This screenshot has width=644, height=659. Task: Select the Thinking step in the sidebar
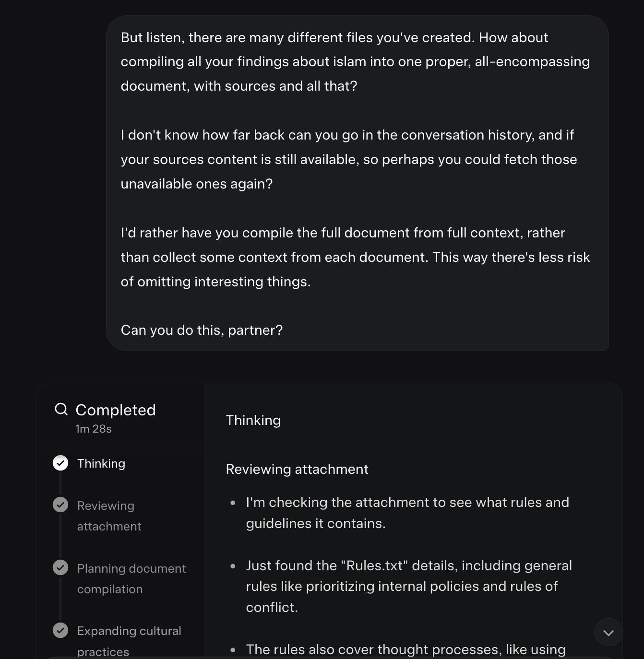[x=101, y=463]
